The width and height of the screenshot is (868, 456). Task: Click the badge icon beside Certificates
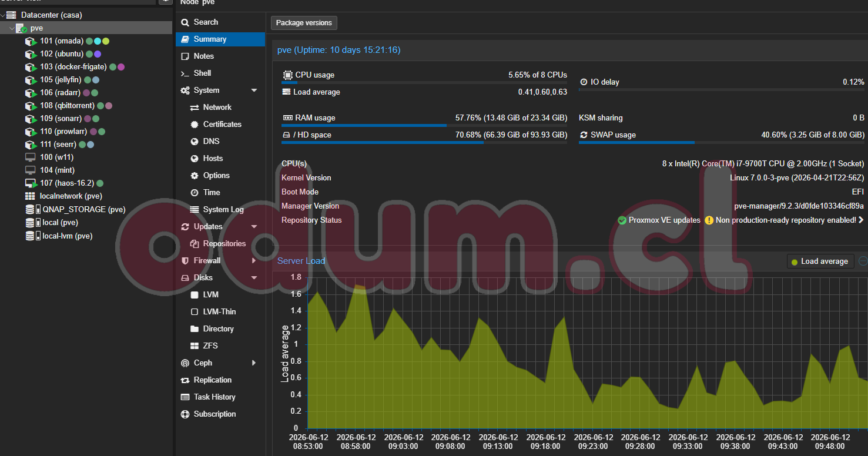195,125
